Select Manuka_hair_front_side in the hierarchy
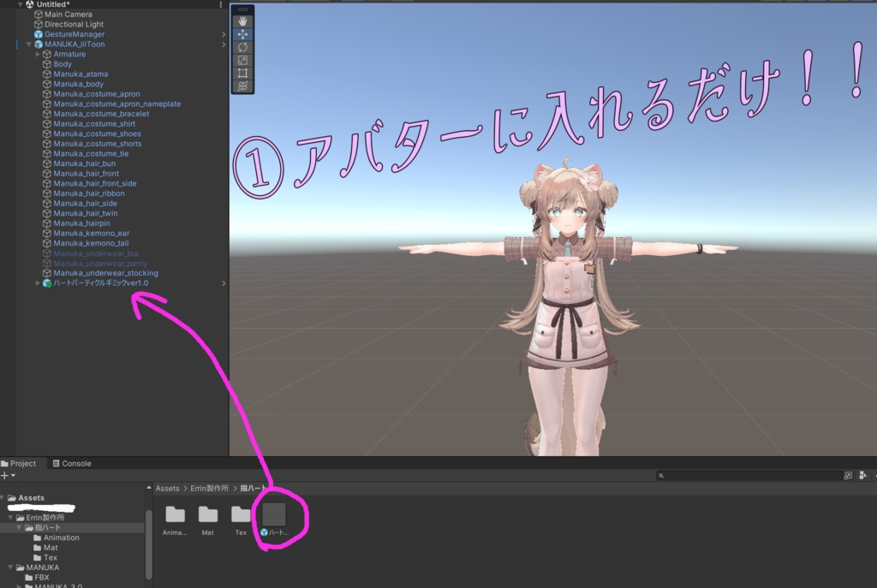The width and height of the screenshot is (877, 588). click(x=95, y=184)
